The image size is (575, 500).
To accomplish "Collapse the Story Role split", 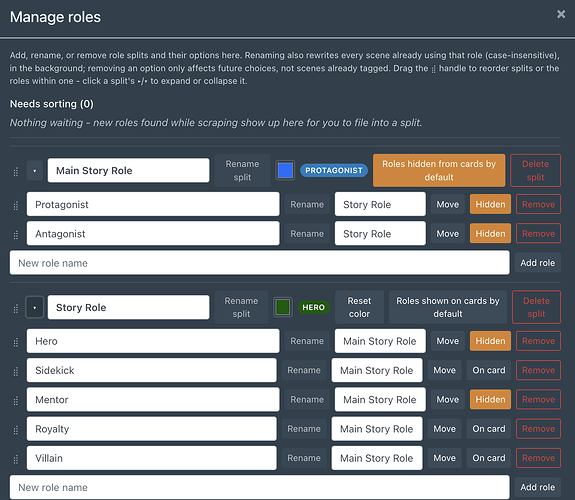I will click(x=35, y=307).
